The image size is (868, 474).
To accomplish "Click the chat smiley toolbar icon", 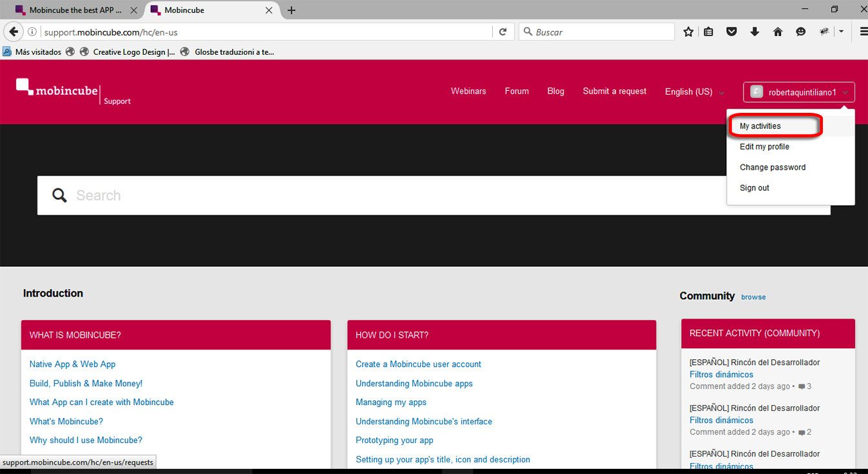I will 801,32.
